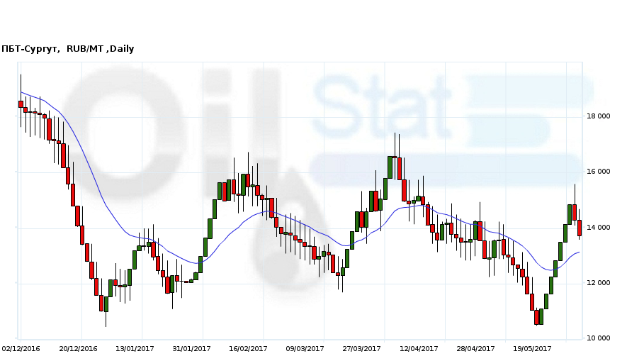Click the 18 000 price level label
This screenshot has width=644, height=361.
click(598, 116)
